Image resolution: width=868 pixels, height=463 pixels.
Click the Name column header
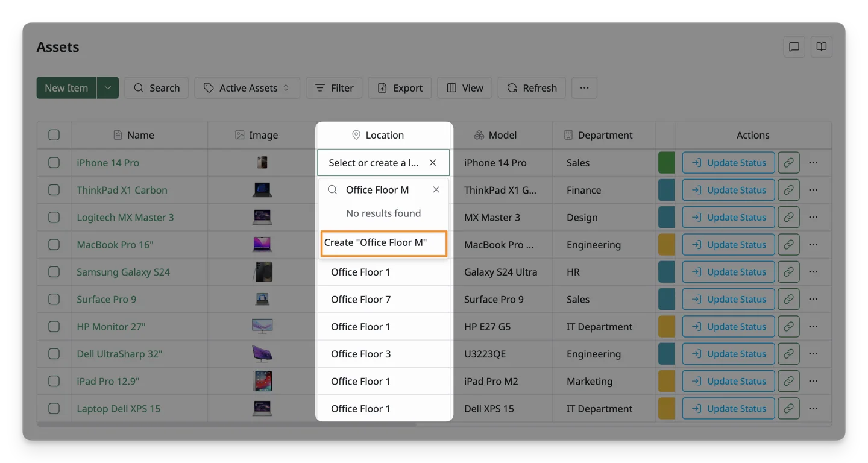pyautogui.click(x=139, y=135)
